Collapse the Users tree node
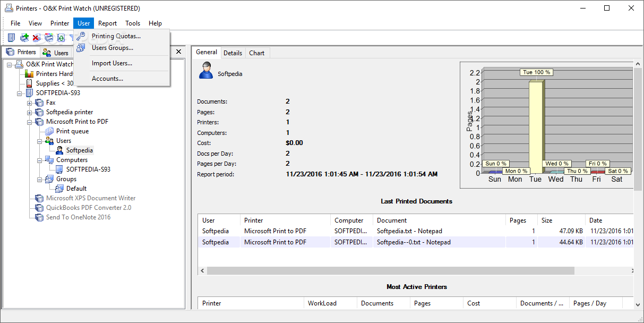The height and width of the screenshot is (323, 644). 40,141
